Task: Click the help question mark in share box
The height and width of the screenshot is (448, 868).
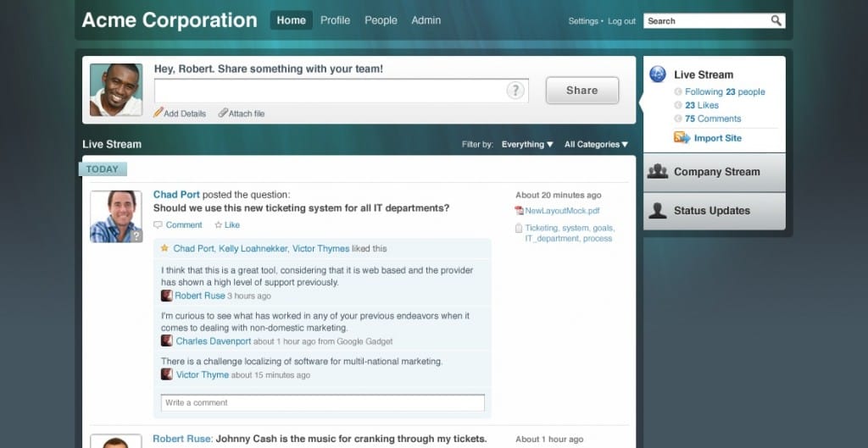Action: pyautogui.click(x=515, y=90)
